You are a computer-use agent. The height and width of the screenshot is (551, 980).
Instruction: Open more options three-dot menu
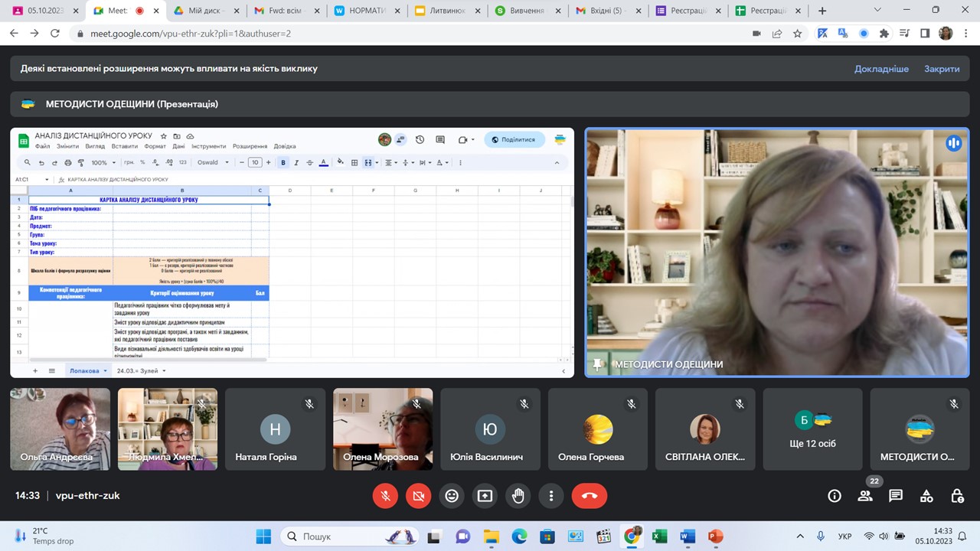[551, 496]
